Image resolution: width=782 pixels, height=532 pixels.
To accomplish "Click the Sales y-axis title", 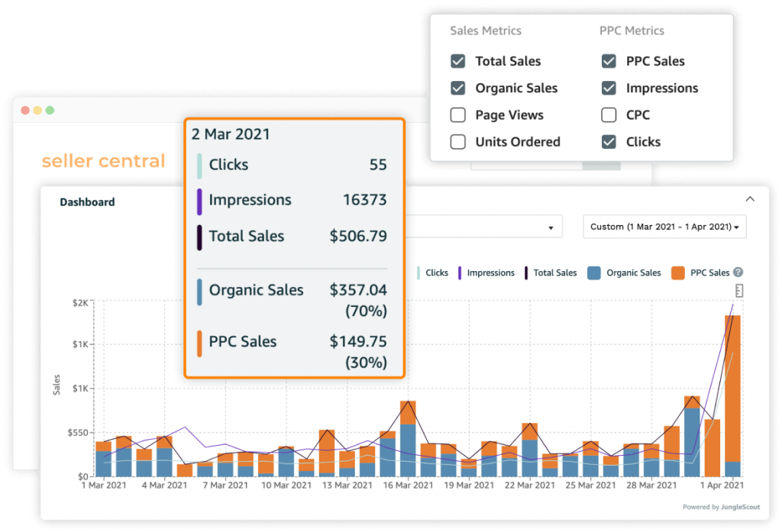I will 57,385.
